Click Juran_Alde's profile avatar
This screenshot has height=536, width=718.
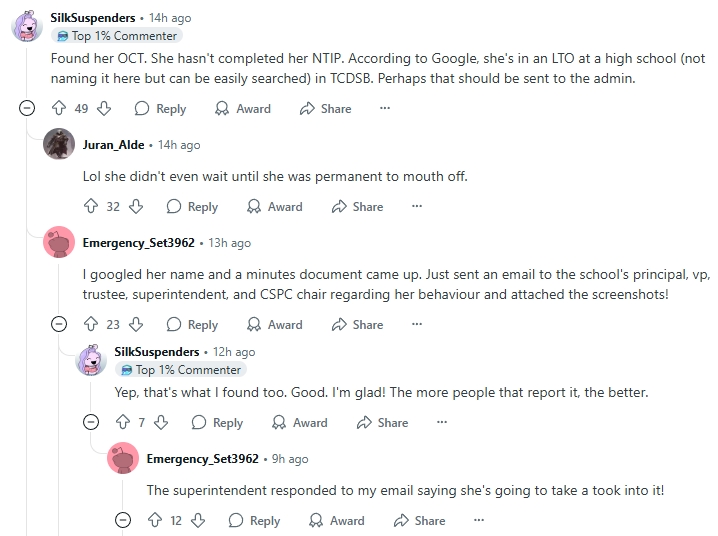coord(59,144)
